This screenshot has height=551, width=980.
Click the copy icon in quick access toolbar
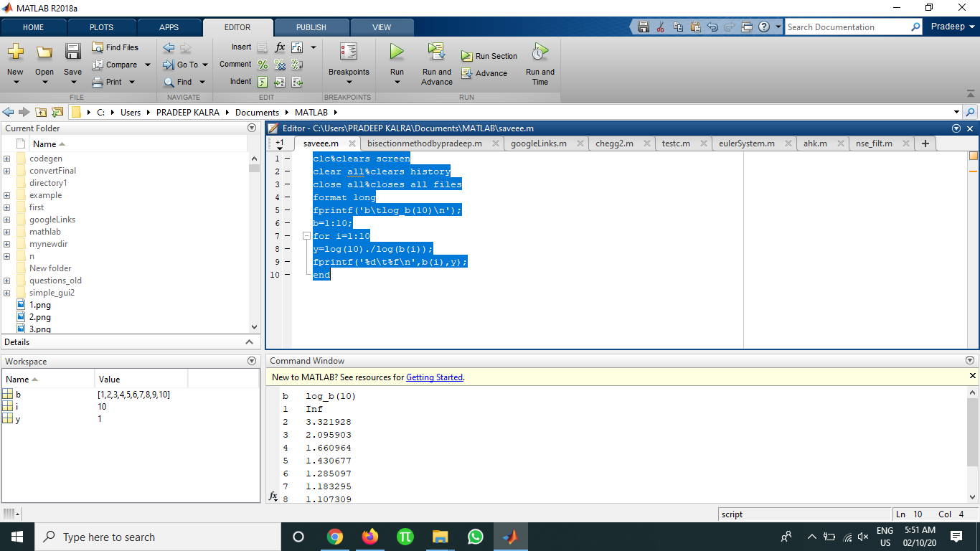pos(678,27)
